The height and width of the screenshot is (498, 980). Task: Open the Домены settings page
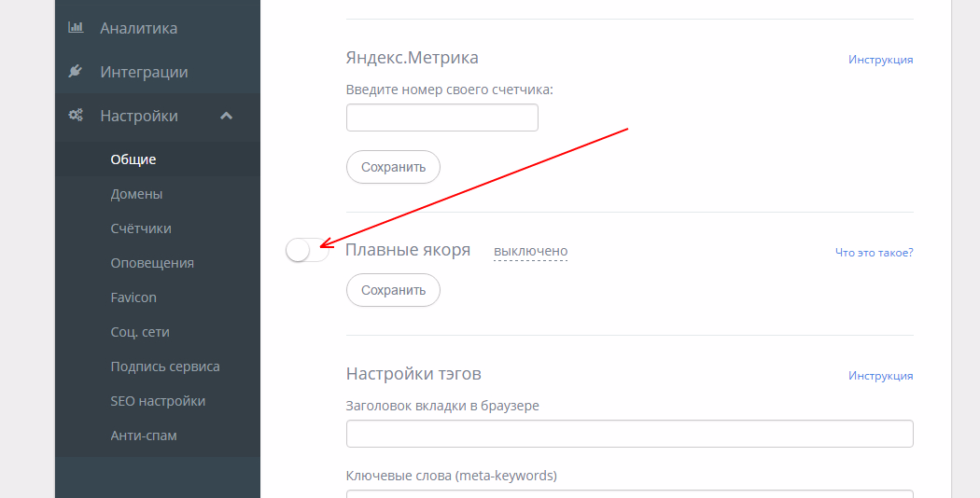click(x=136, y=194)
